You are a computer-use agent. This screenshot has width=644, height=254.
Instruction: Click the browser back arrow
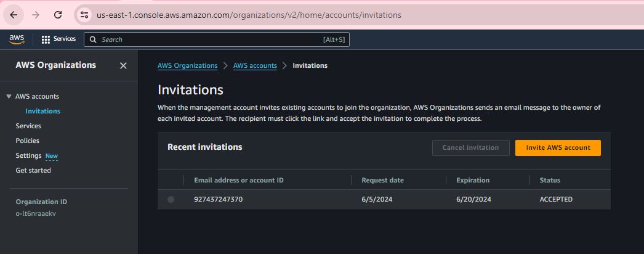[x=14, y=15]
